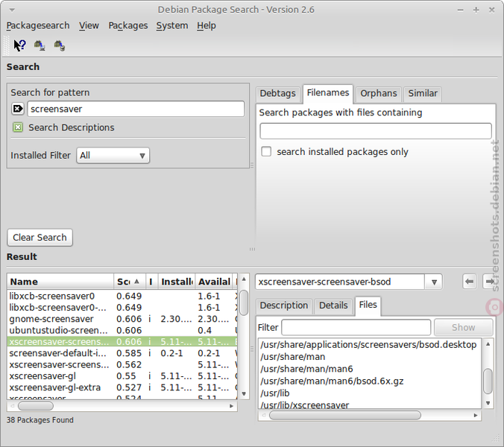
Task: Select the xscreensaver-gl package row
Action: (x=122, y=376)
